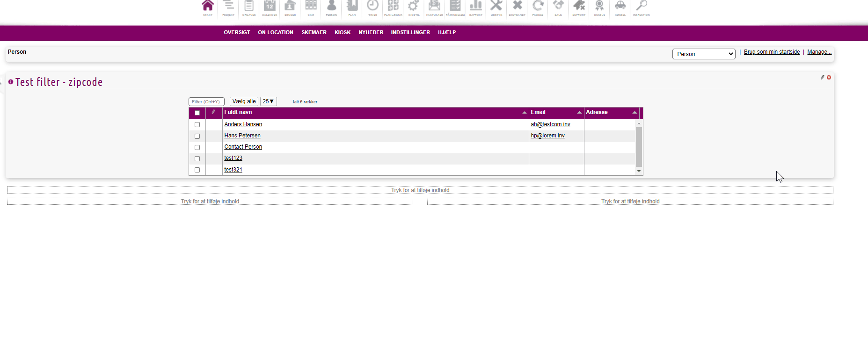Screen dimensions: 868x337
Task: Open the Person view dropdown
Action: point(703,54)
